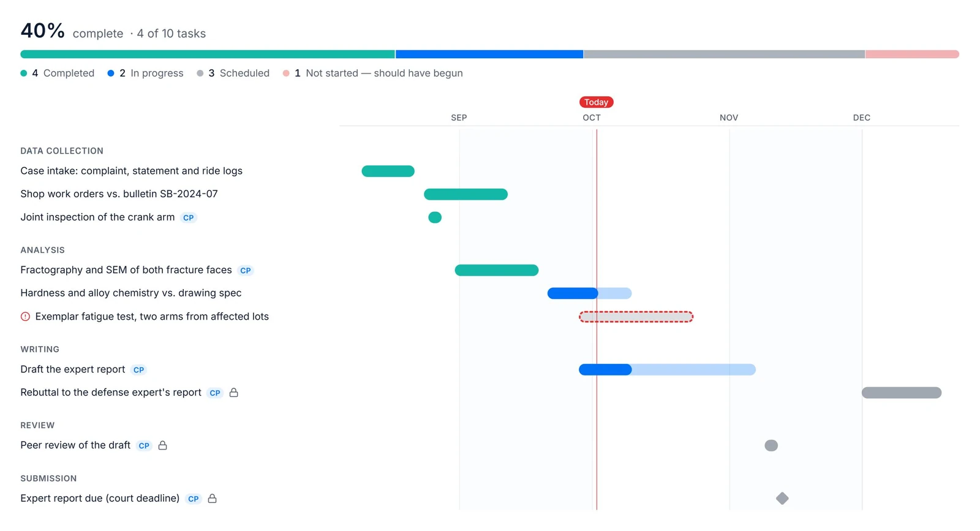Click the pink Not started legend dot
Viewport: 980px width, 531px height.
(286, 73)
